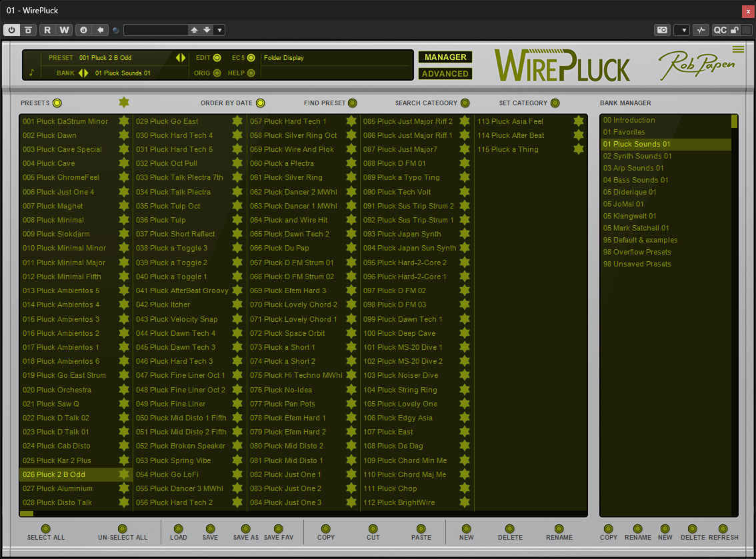Star preset 026 Pluck 2 B Odd
756x559 pixels.
click(x=124, y=474)
